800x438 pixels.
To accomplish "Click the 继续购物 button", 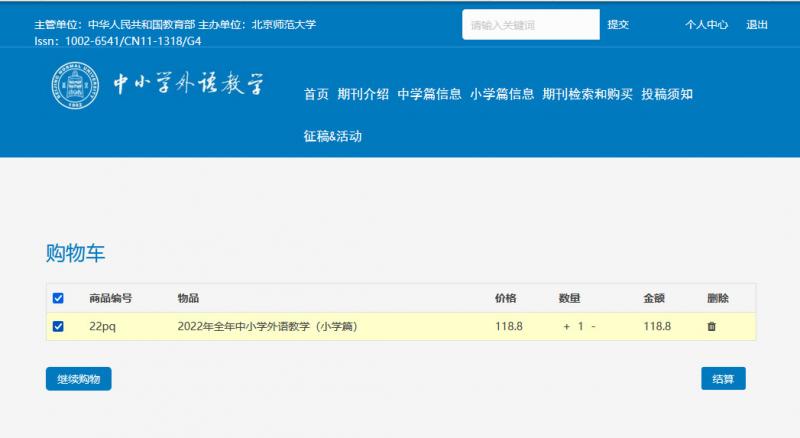I will (x=79, y=379).
